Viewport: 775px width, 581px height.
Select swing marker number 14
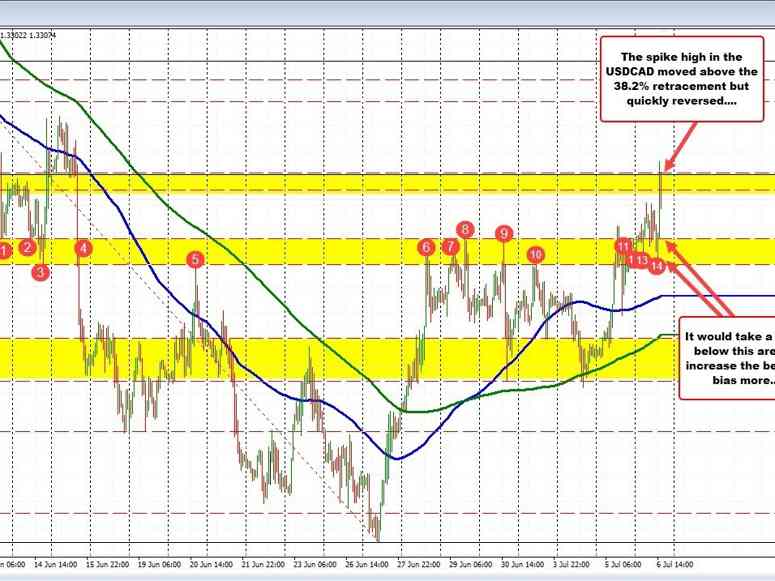point(656,267)
